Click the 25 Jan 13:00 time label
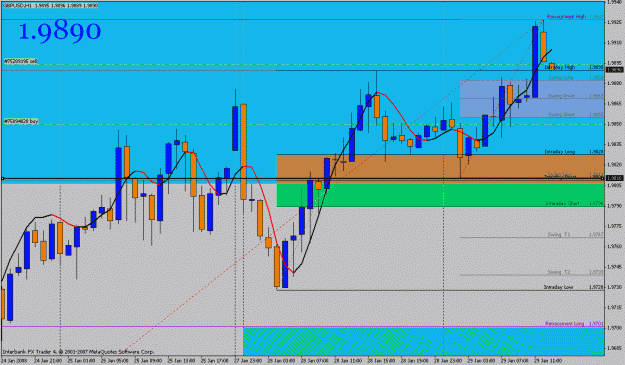Screen dimensions: 625x365 click(181, 361)
